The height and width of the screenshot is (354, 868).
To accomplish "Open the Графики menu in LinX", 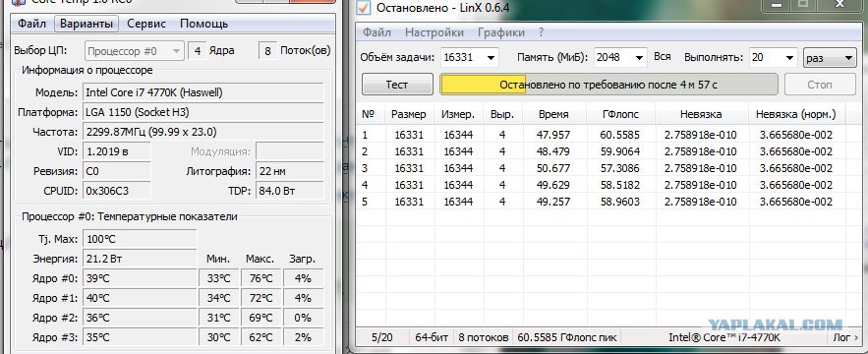I will [x=501, y=32].
